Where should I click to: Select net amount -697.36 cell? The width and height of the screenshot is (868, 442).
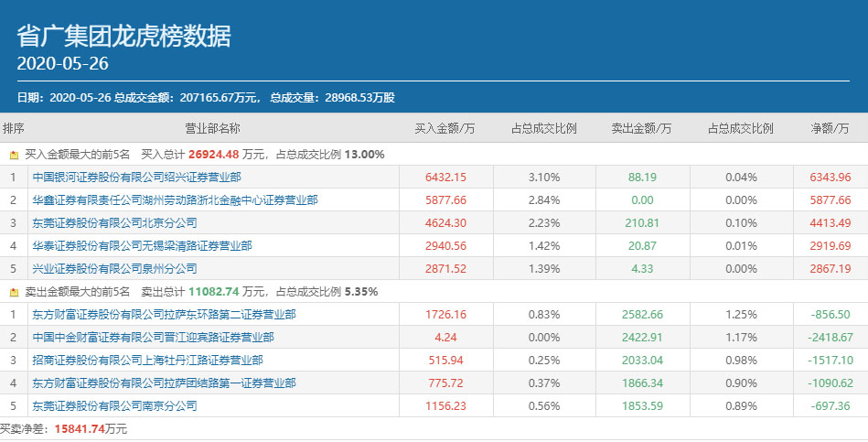830,406
